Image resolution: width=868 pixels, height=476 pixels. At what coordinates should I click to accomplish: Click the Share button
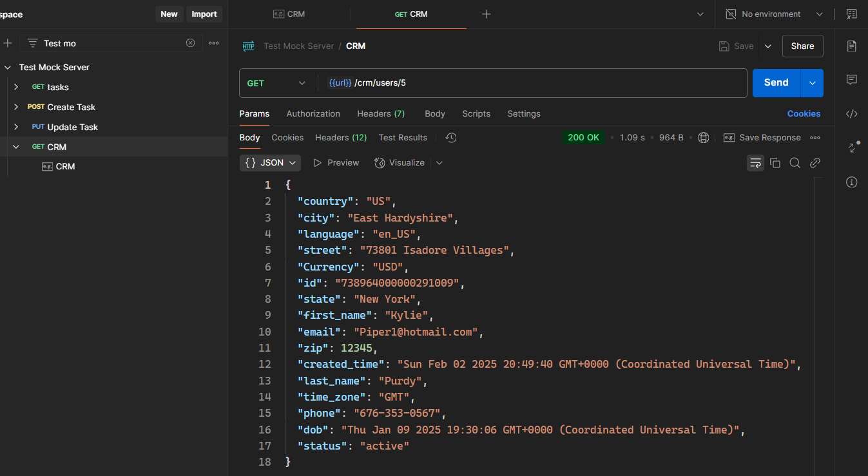803,46
